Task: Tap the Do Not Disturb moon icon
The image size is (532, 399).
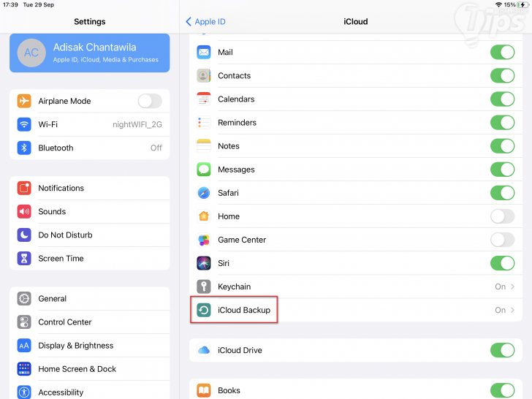Action: (24, 235)
